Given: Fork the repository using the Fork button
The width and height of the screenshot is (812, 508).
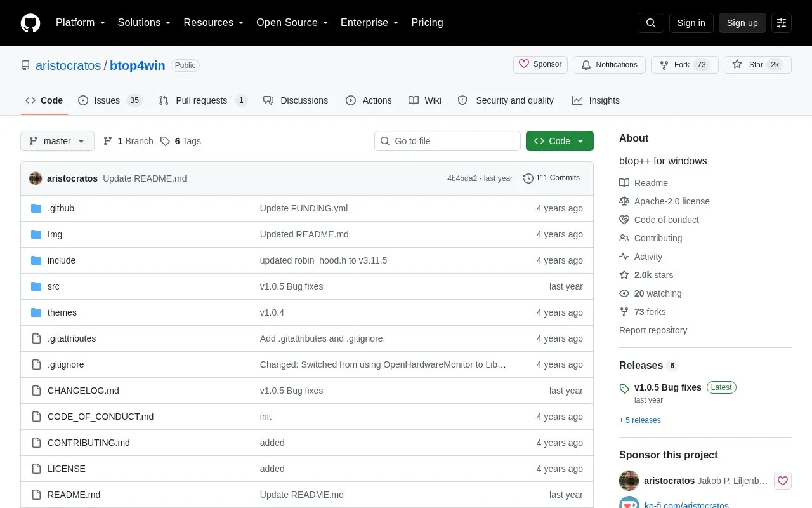Looking at the screenshot, I should pos(684,65).
